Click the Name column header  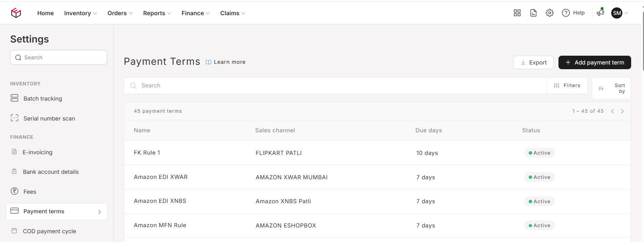point(142,130)
